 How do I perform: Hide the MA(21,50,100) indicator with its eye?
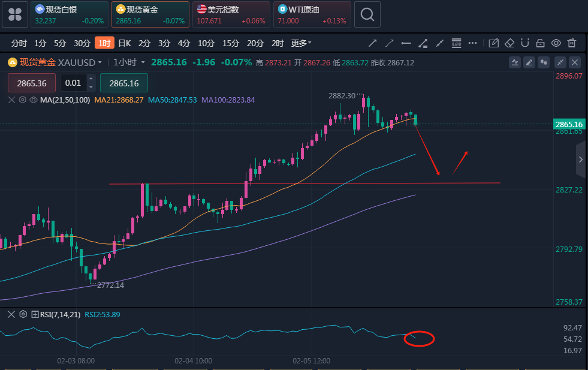33,100
